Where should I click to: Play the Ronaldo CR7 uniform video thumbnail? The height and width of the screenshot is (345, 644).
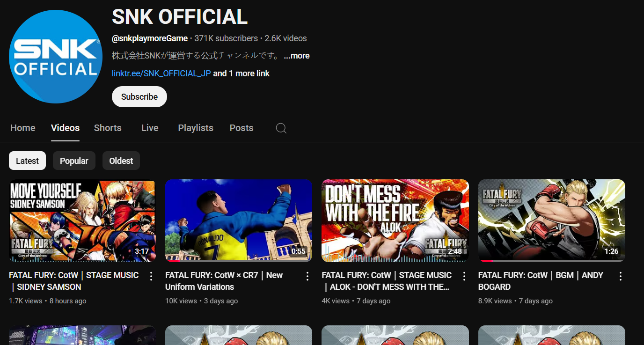click(x=239, y=220)
